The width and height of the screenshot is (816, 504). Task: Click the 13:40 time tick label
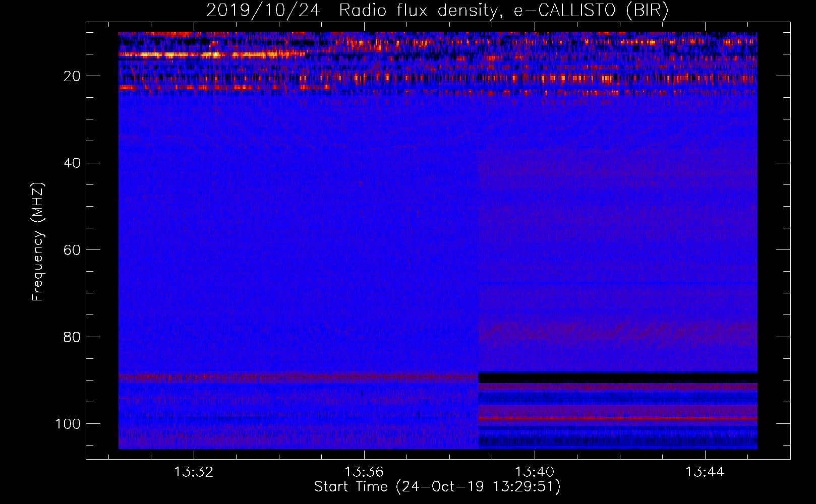tap(535, 472)
